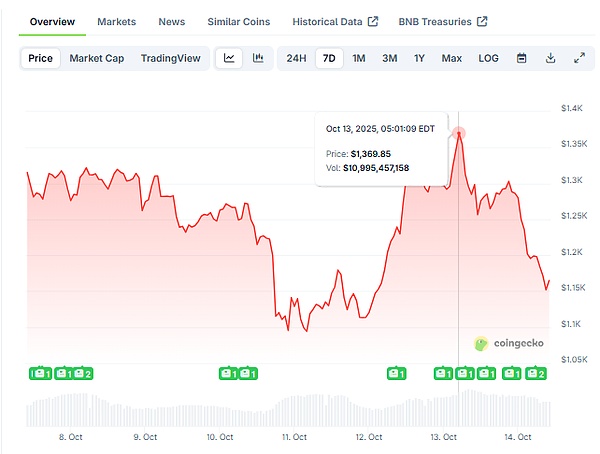600x454 pixels.
Task: Select the 1M time range
Action: (x=358, y=58)
